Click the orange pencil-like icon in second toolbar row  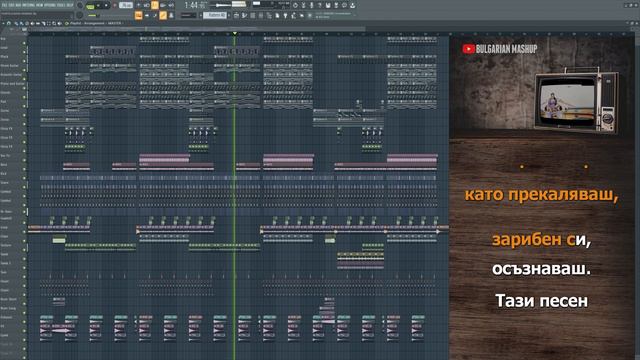pyautogui.click(x=162, y=15)
